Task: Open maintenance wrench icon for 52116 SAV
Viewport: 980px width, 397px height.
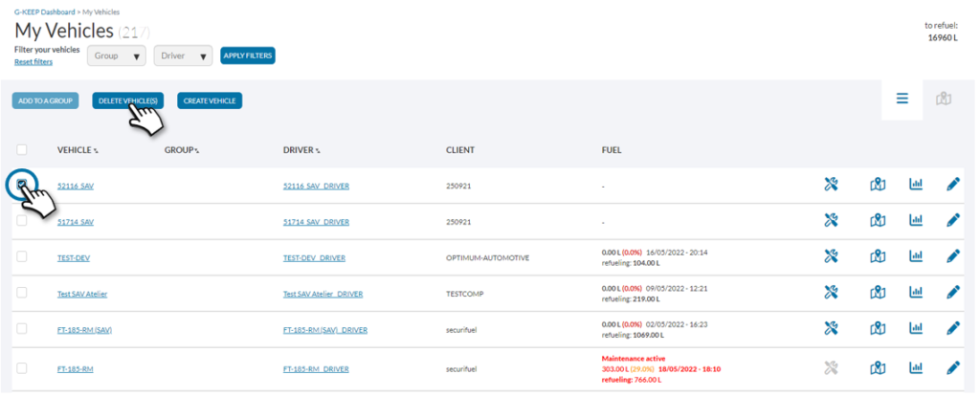Action: [x=831, y=185]
